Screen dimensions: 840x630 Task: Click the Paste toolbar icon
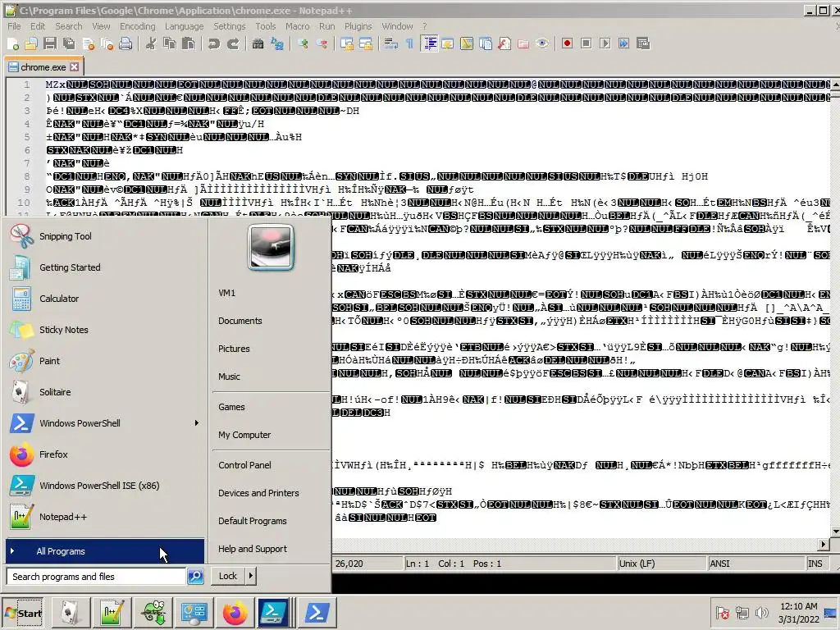pyautogui.click(x=189, y=44)
